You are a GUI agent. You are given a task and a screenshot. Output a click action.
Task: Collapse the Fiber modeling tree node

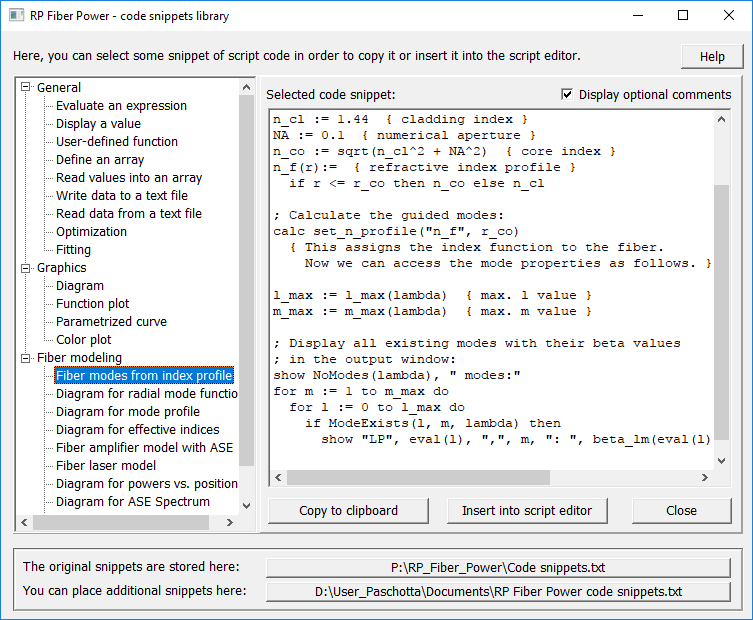(x=25, y=358)
